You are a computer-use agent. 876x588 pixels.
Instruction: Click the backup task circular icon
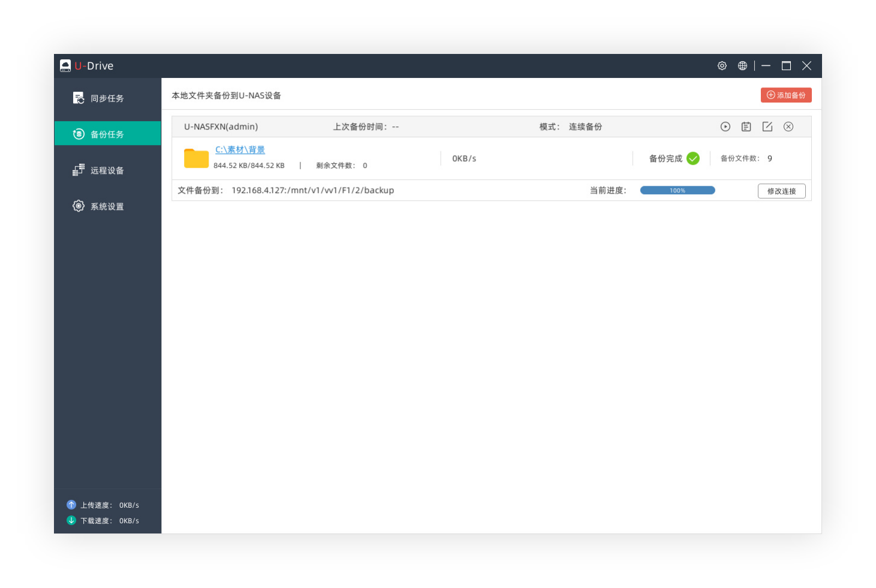79,134
